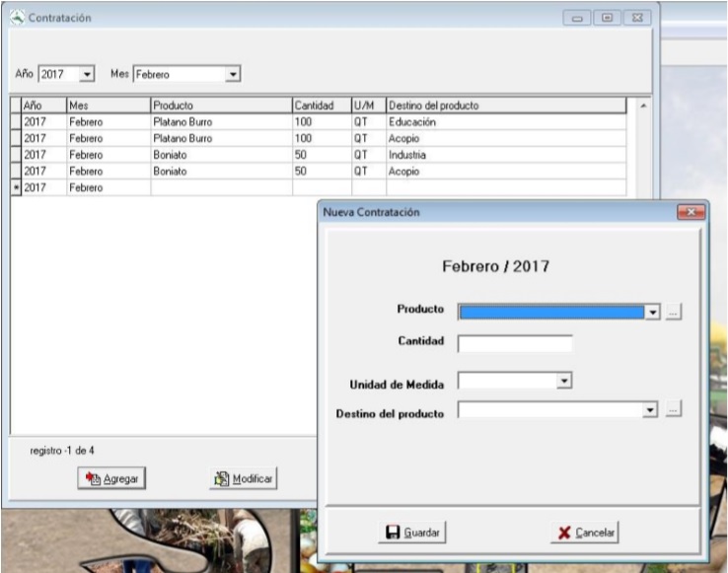Open the Año dropdown
Screen dimensions: 728x573
[x=87, y=74]
